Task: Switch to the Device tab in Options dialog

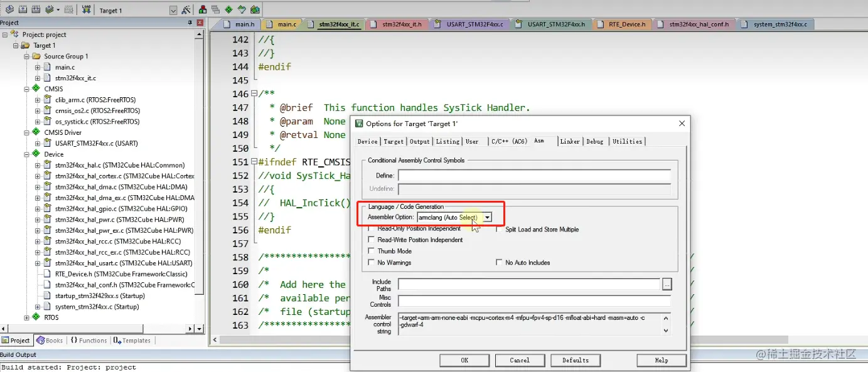Action: pos(368,141)
